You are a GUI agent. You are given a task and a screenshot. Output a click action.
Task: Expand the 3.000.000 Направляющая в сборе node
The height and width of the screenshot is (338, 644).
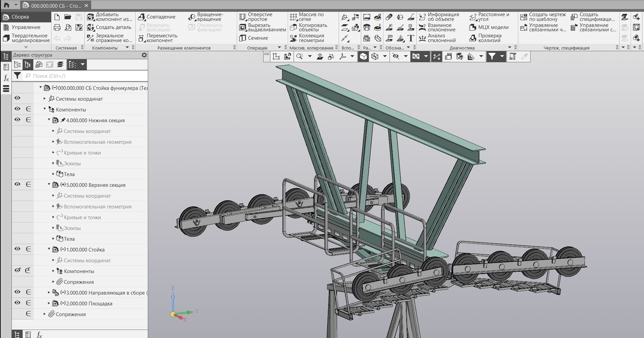(49, 293)
